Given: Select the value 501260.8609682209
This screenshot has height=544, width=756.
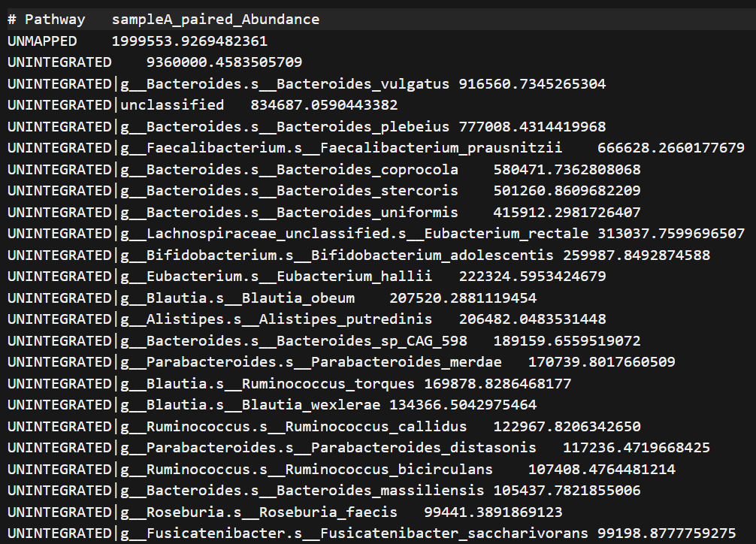Looking at the screenshot, I should (567, 191).
